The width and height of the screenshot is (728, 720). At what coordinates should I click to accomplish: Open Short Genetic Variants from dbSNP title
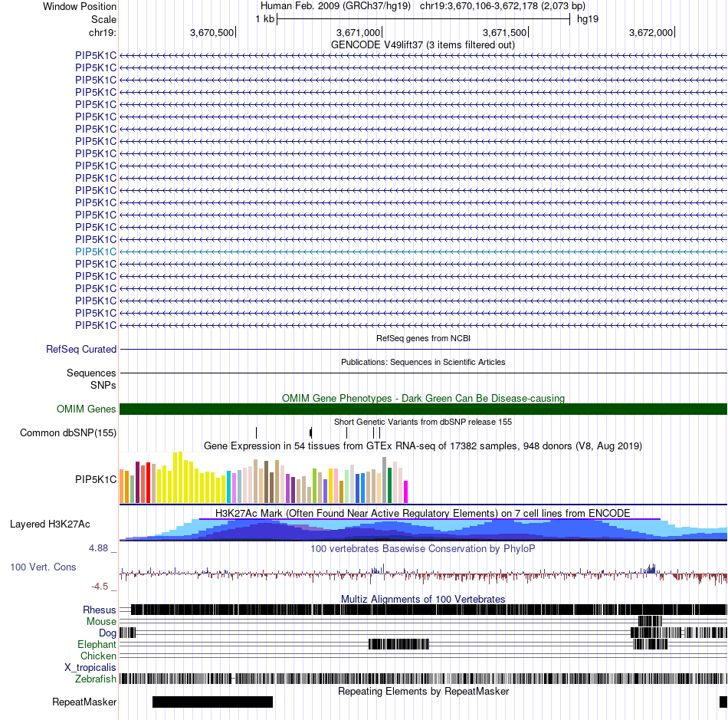coord(423,422)
